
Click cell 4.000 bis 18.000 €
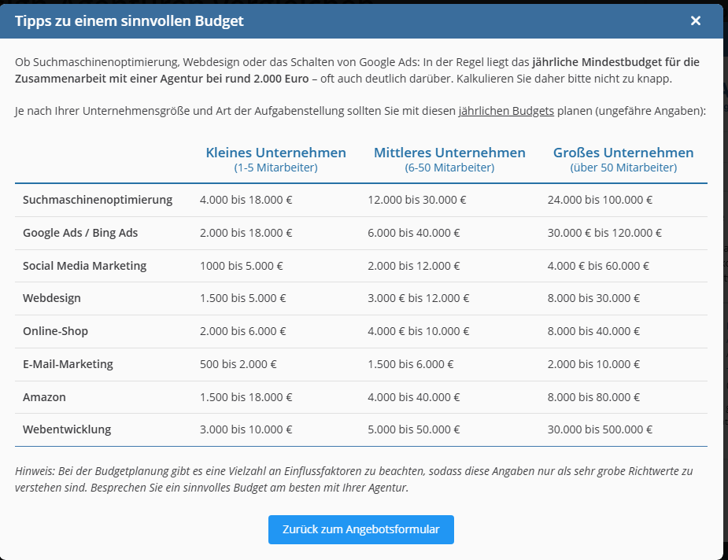click(246, 200)
